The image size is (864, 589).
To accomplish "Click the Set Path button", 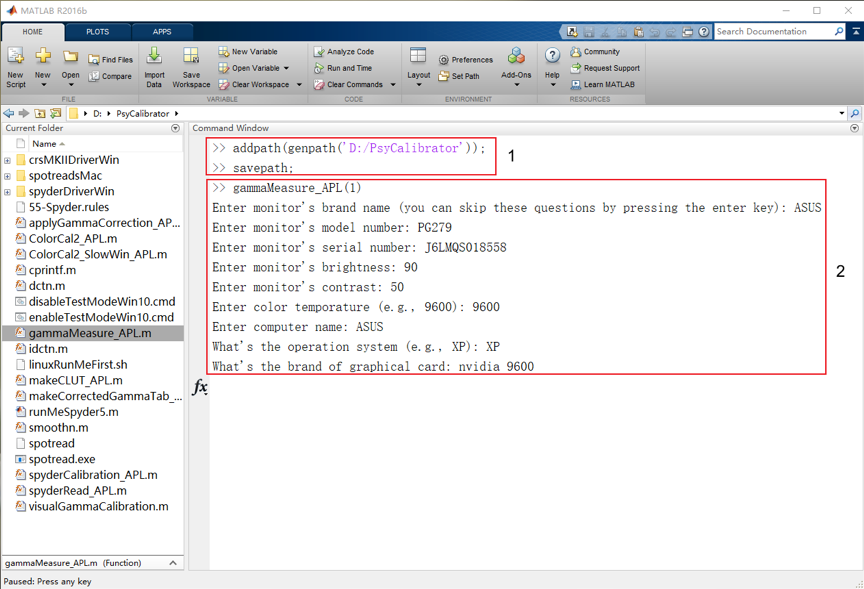I will coord(459,76).
